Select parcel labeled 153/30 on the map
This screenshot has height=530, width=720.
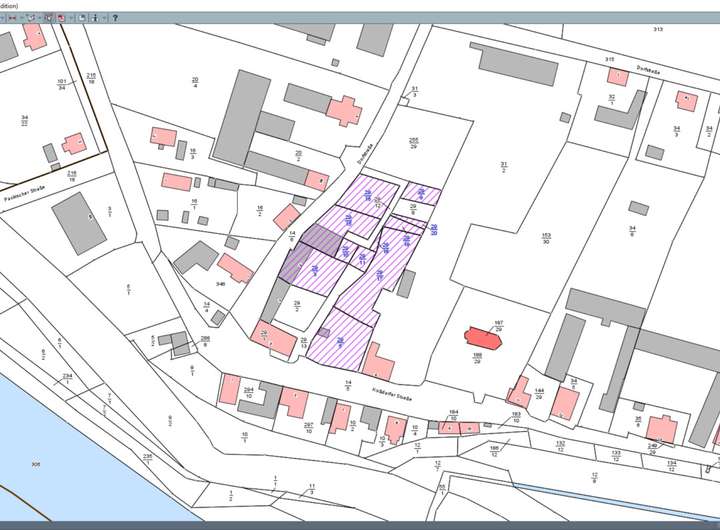pyautogui.click(x=546, y=236)
